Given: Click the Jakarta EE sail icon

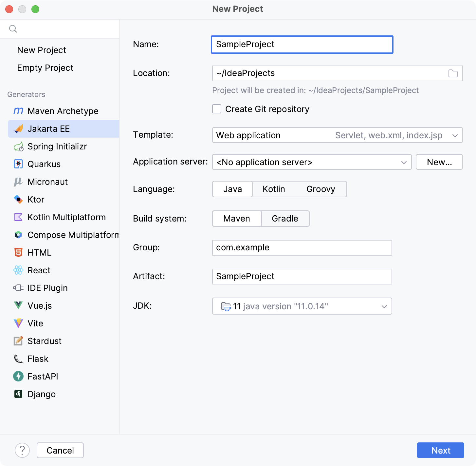Looking at the screenshot, I should 18,128.
